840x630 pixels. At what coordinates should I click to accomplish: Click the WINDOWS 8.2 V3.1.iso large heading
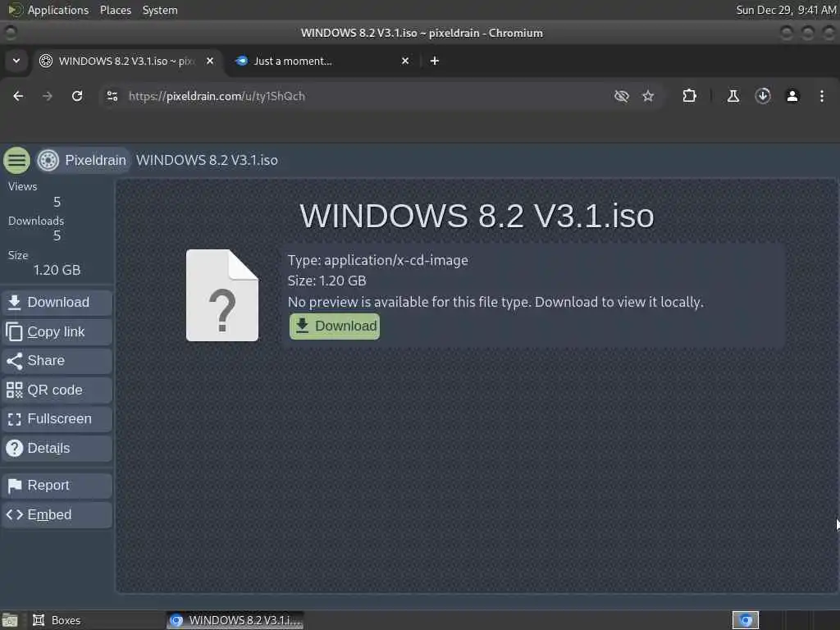tap(477, 216)
